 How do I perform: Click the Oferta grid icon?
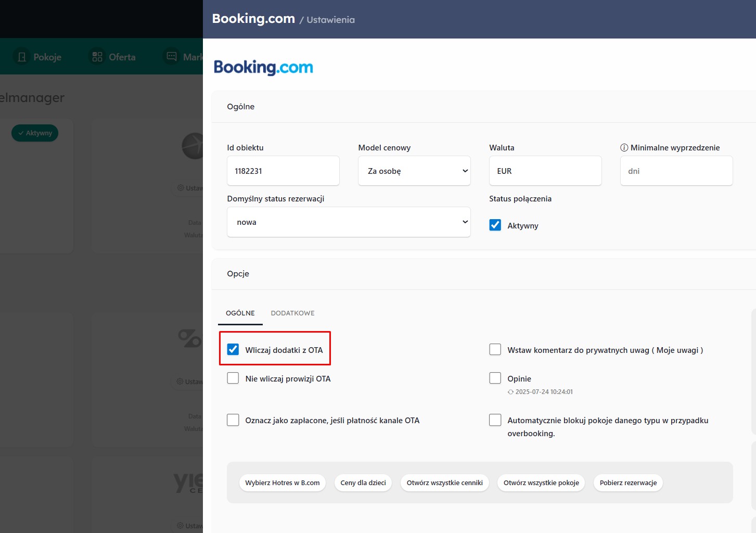click(97, 57)
